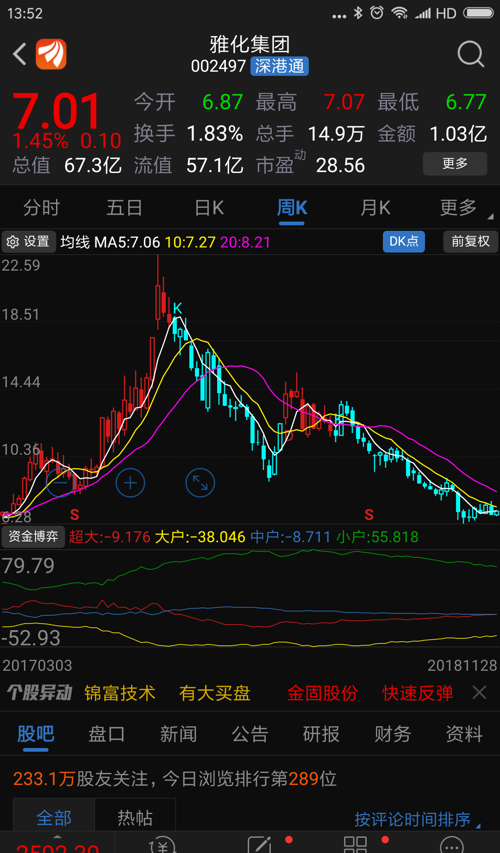
Task: Open the 财务 section tab
Action: click(x=393, y=734)
